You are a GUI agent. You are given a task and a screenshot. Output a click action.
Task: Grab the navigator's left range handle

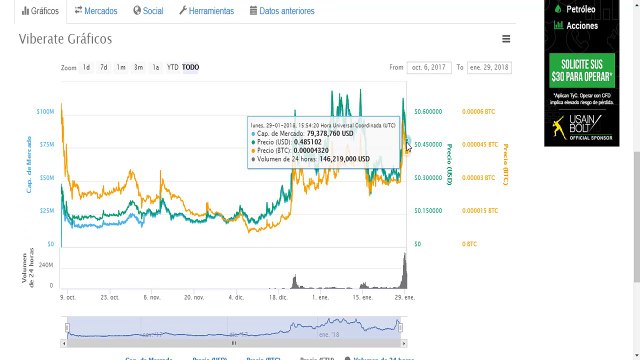tap(67, 327)
